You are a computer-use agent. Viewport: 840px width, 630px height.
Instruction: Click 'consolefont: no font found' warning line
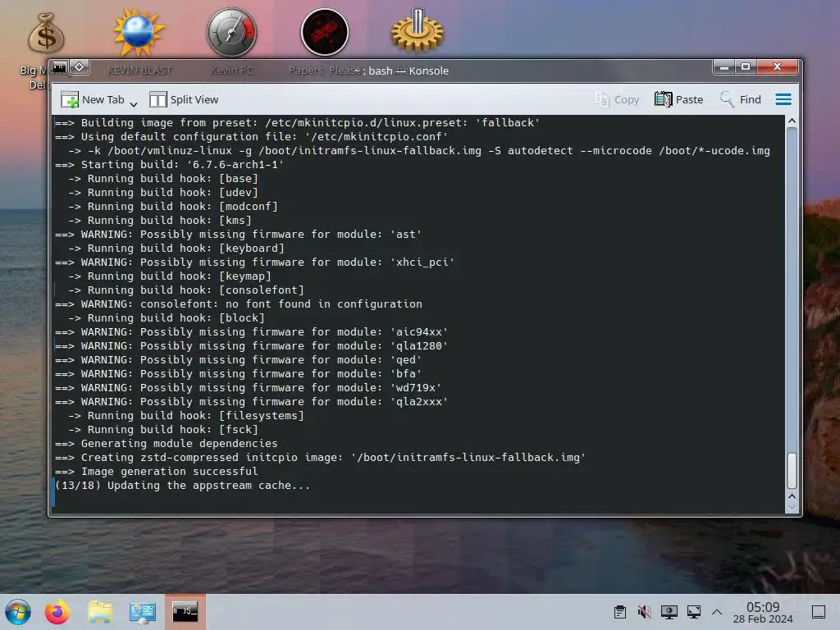point(239,304)
